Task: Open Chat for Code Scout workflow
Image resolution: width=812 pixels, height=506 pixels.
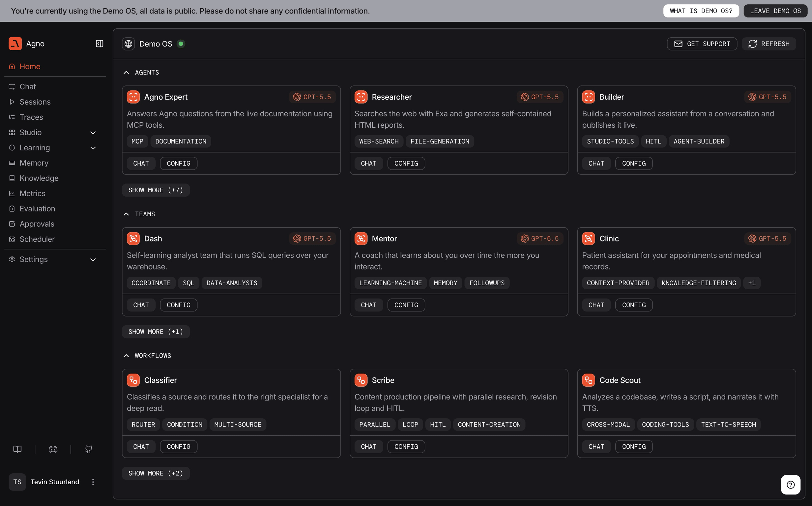Action: click(596, 446)
